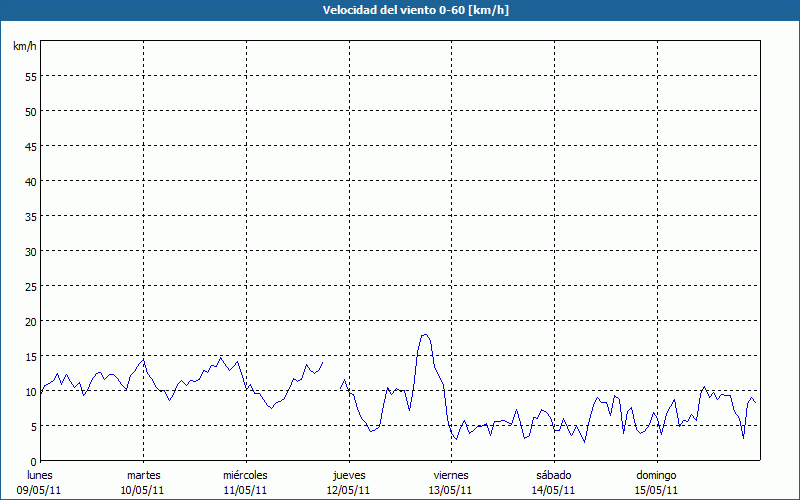Select the "viernes" day label
Screen dimensions: 800x500
[x=451, y=475]
